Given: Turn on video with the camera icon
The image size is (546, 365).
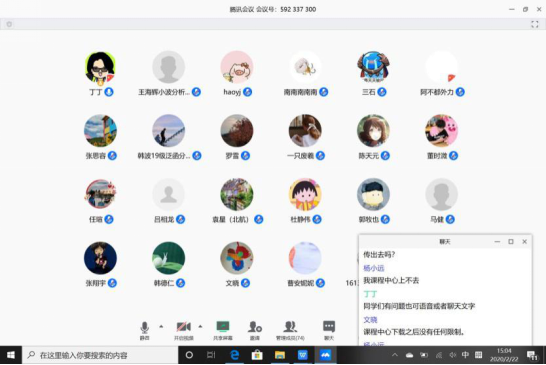Looking at the screenshot, I should [x=184, y=330].
